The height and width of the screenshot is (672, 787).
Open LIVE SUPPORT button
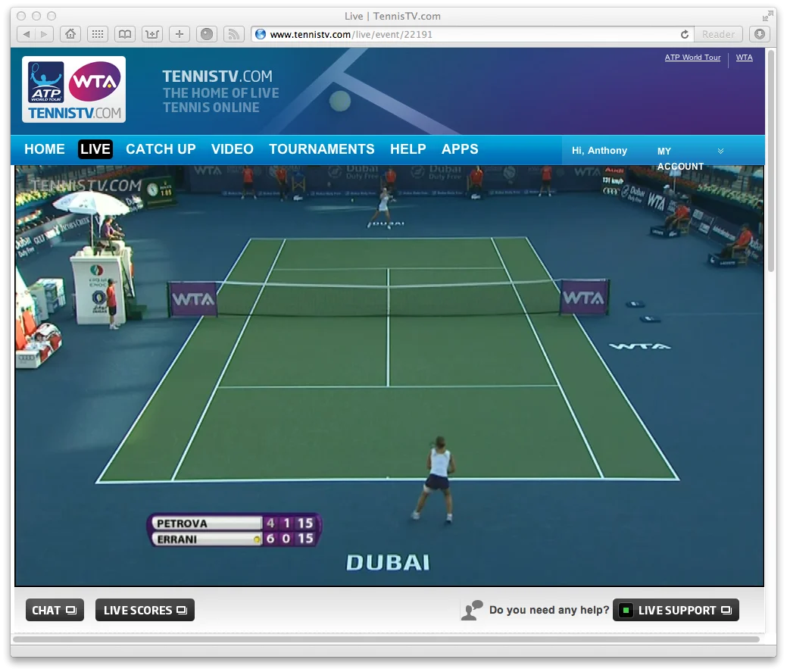(676, 611)
